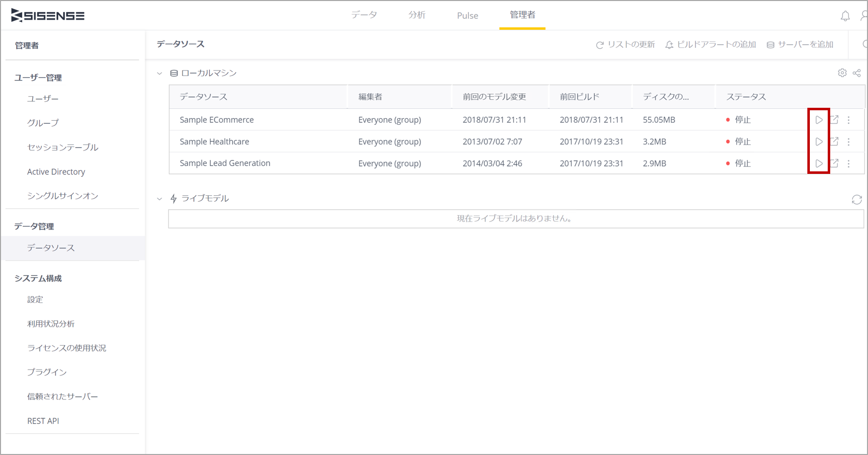Open 利用状況分析 page
The width and height of the screenshot is (868, 455).
pyautogui.click(x=51, y=324)
